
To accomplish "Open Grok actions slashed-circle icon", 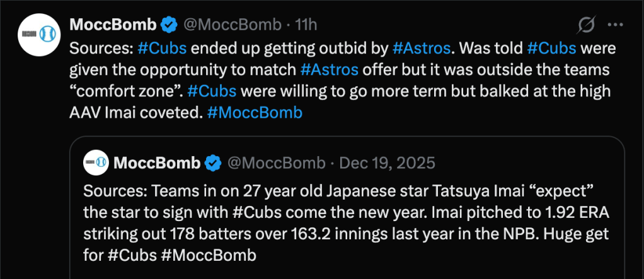I will [586, 25].
